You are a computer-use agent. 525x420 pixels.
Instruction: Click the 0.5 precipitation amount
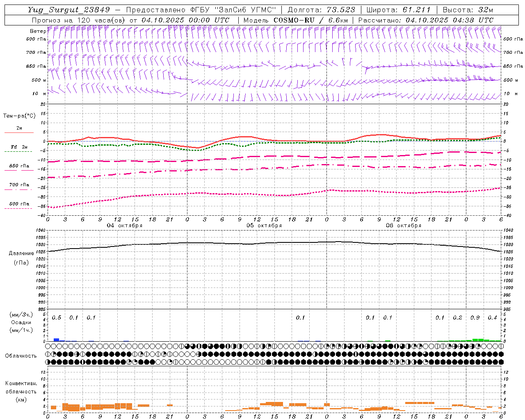tap(57, 317)
